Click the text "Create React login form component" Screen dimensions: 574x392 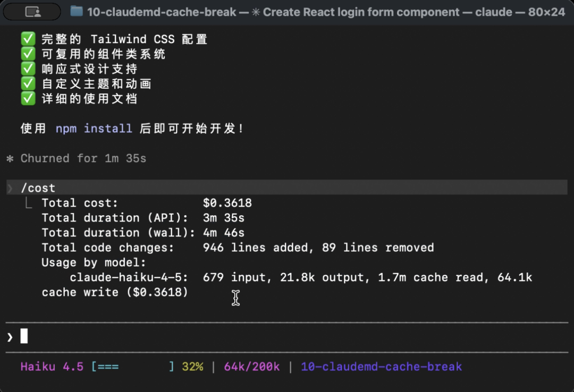point(361,12)
